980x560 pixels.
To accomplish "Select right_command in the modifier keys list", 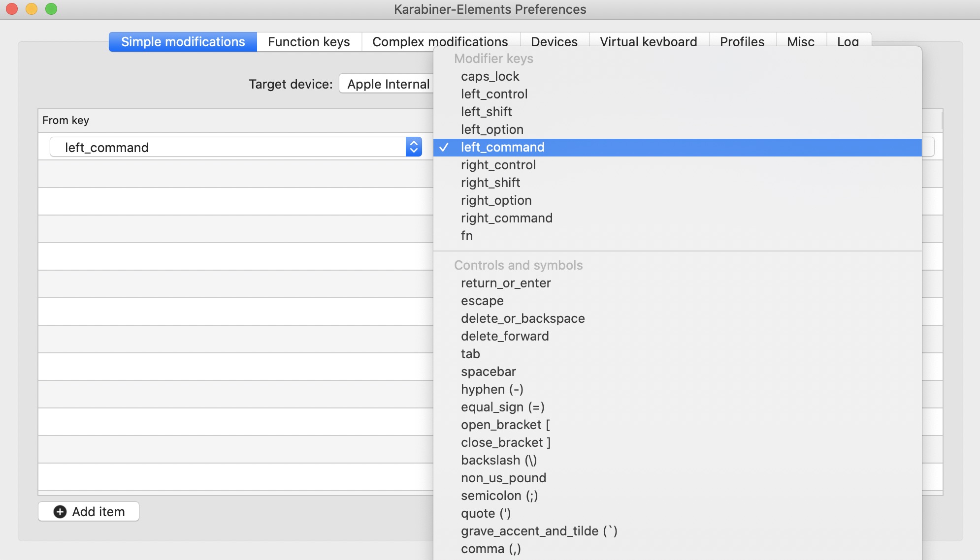I will point(506,218).
